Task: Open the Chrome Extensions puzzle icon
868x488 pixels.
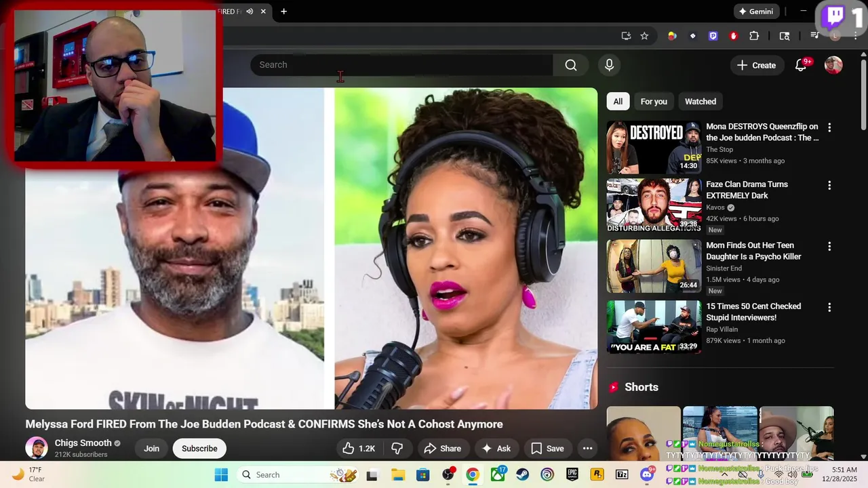Action: [754, 36]
